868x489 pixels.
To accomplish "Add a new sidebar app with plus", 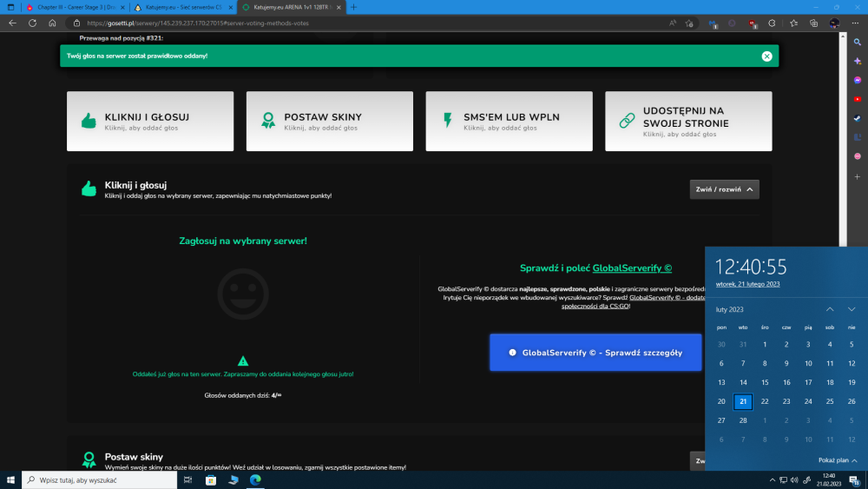I will click(x=857, y=176).
